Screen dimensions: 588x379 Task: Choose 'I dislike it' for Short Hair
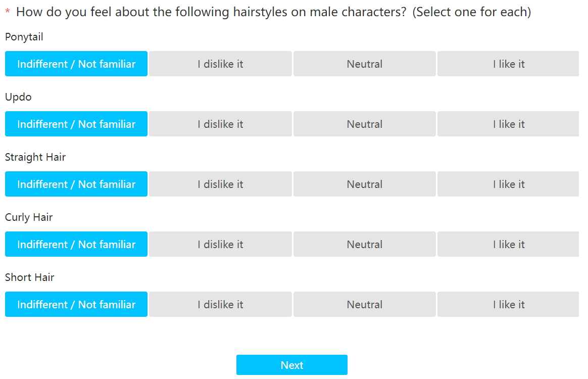(x=220, y=304)
